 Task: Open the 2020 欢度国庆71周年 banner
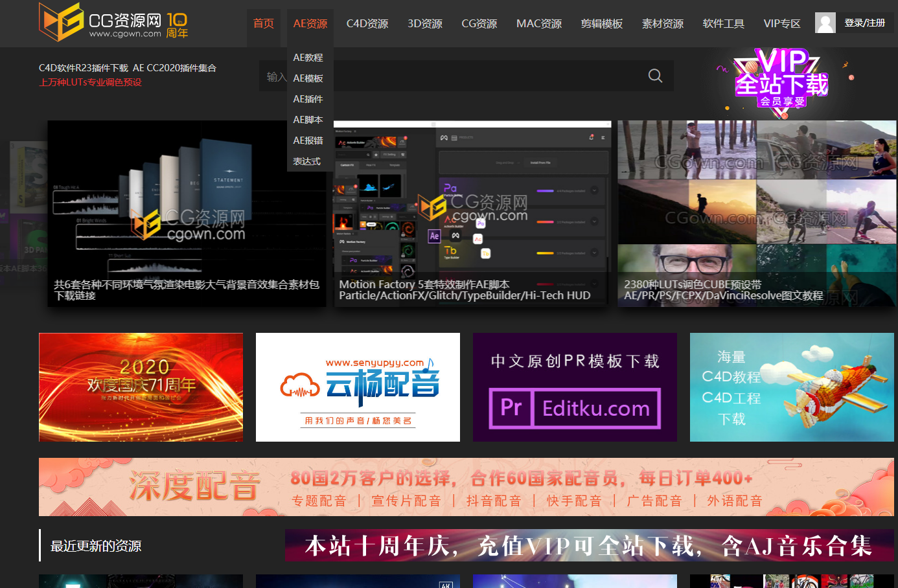point(141,387)
